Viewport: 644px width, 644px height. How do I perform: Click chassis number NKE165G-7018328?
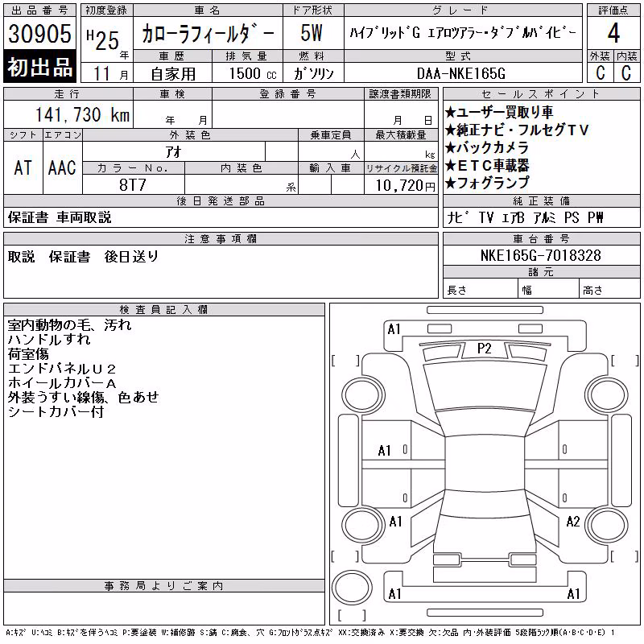tap(541, 255)
